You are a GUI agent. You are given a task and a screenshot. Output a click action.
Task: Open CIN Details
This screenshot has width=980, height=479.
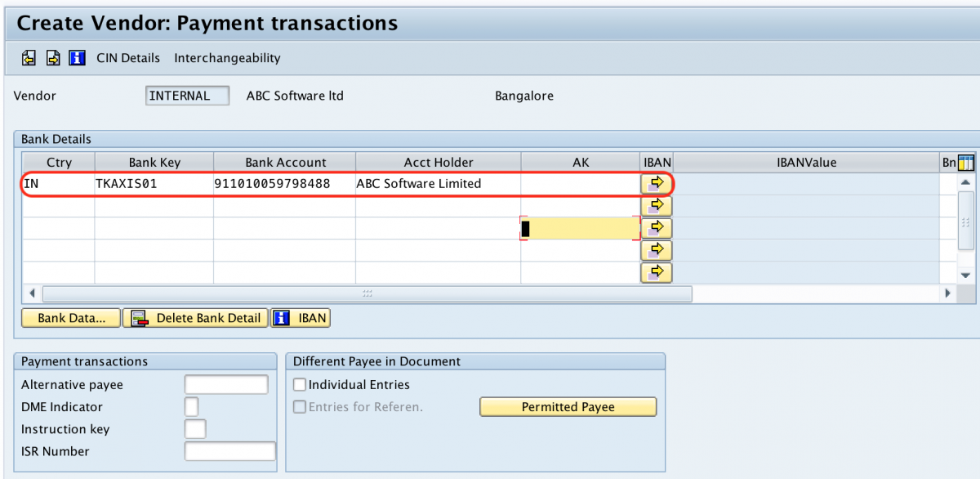tap(128, 57)
